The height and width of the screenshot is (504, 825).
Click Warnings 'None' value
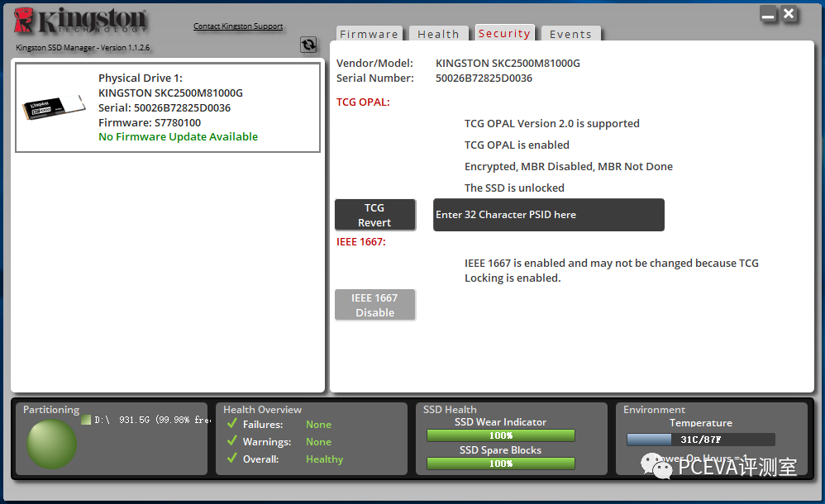click(318, 442)
